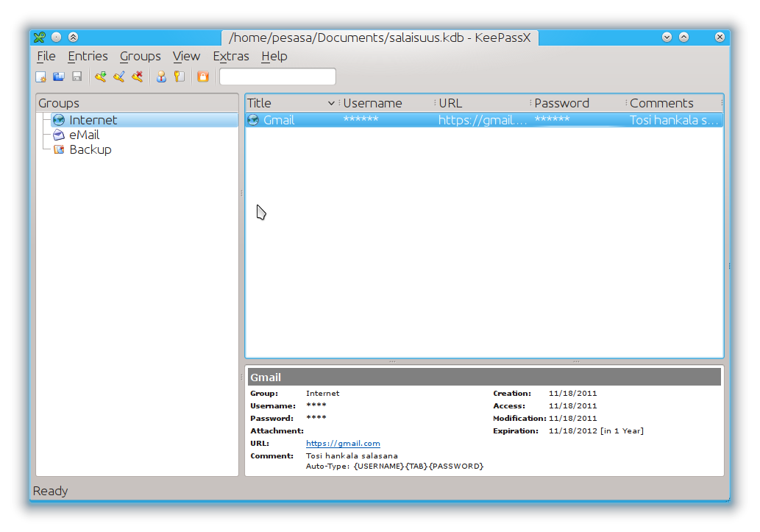Image resolution: width=760 pixels, height=532 pixels.
Task: Open the Entries menu
Action: (x=88, y=56)
